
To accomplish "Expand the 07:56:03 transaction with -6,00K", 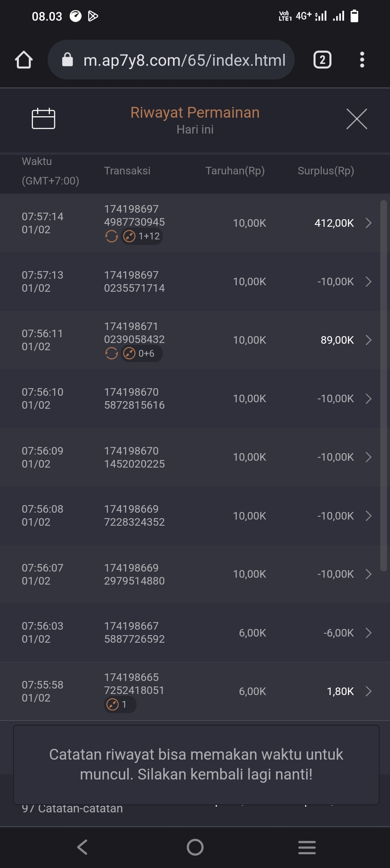I will pyautogui.click(x=368, y=633).
